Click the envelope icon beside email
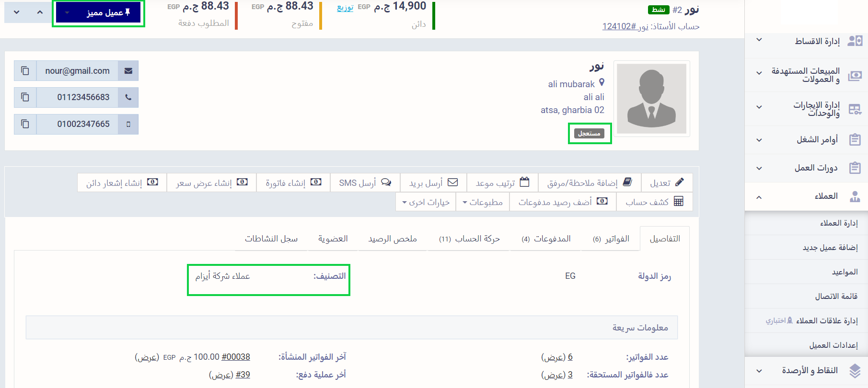The height and width of the screenshot is (388, 868). (x=128, y=71)
